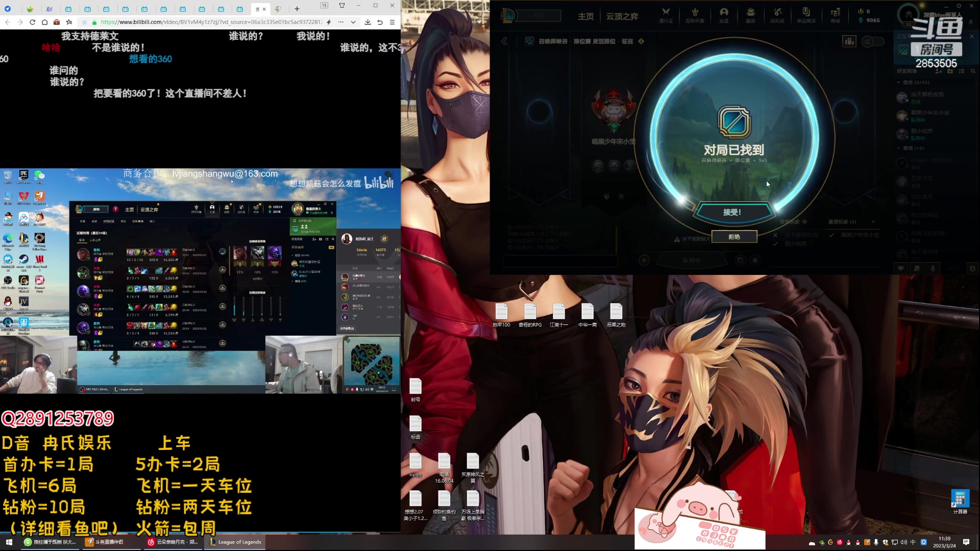Viewport: 980px width, 551px height.
Task: Open the browser downloads icon
Action: click(367, 22)
